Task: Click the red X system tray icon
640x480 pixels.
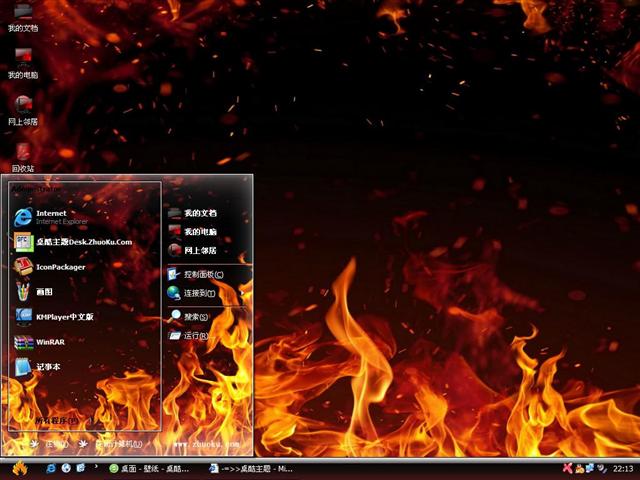Action: [567, 469]
